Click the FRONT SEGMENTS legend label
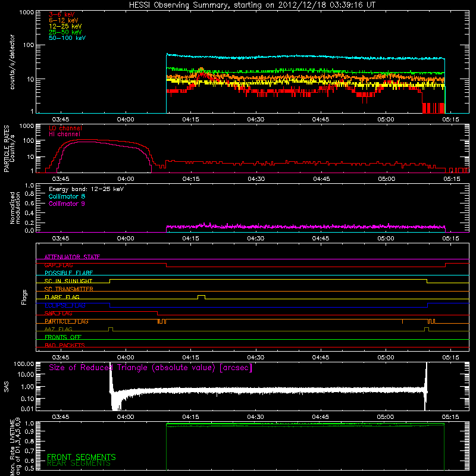Viewport: 476px width, 476px height. (82, 457)
